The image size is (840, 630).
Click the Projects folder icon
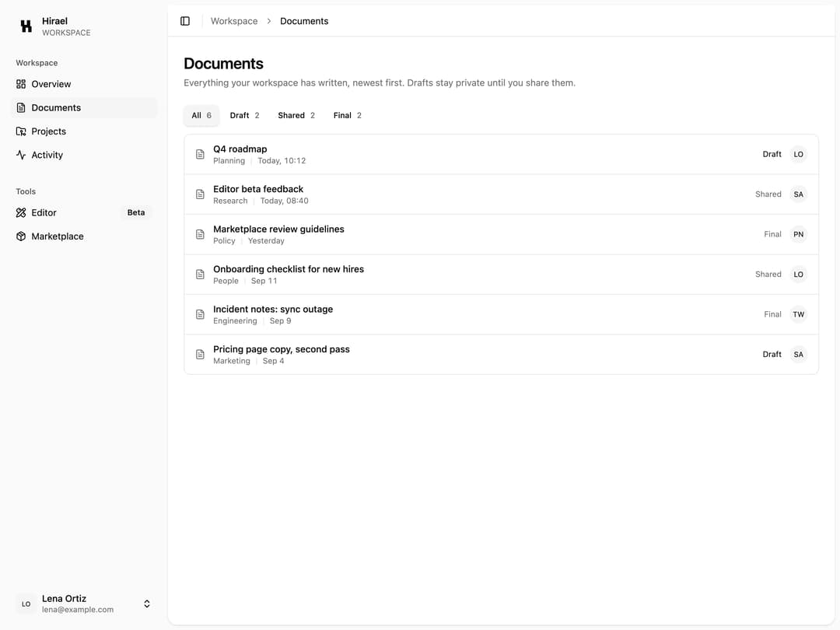[21, 131]
